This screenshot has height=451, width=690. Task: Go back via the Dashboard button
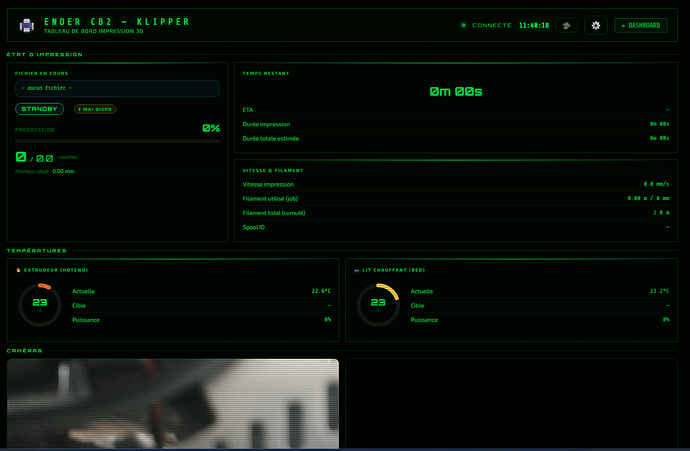pos(640,26)
